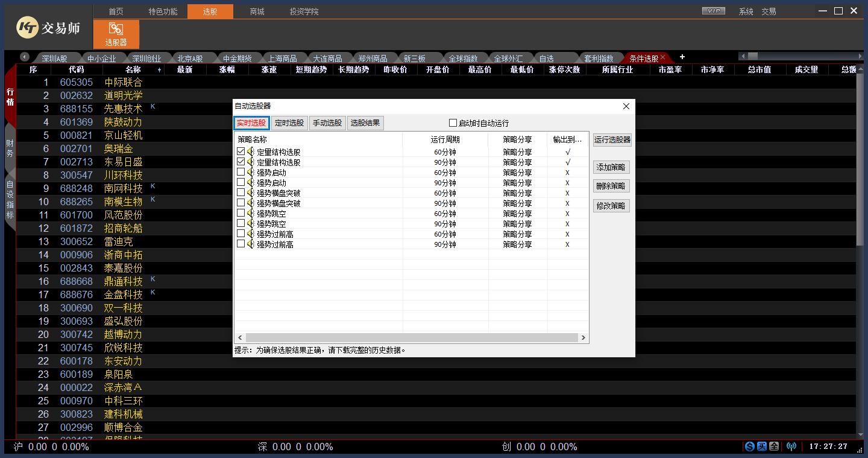Click 修改策略 button
This screenshot has width=868, height=458.
pyautogui.click(x=611, y=206)
